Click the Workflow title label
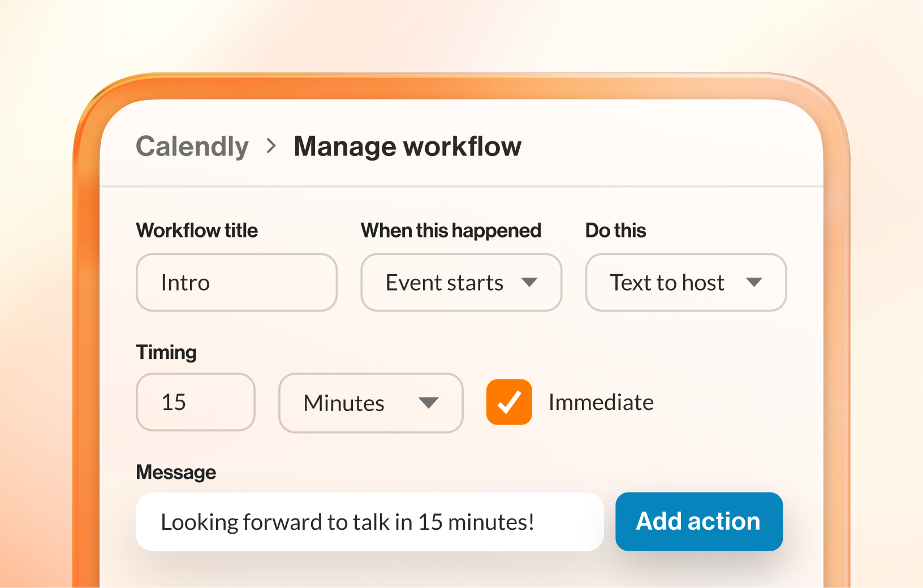The width and height of the screenshot is (923, 588). point(197,231)
